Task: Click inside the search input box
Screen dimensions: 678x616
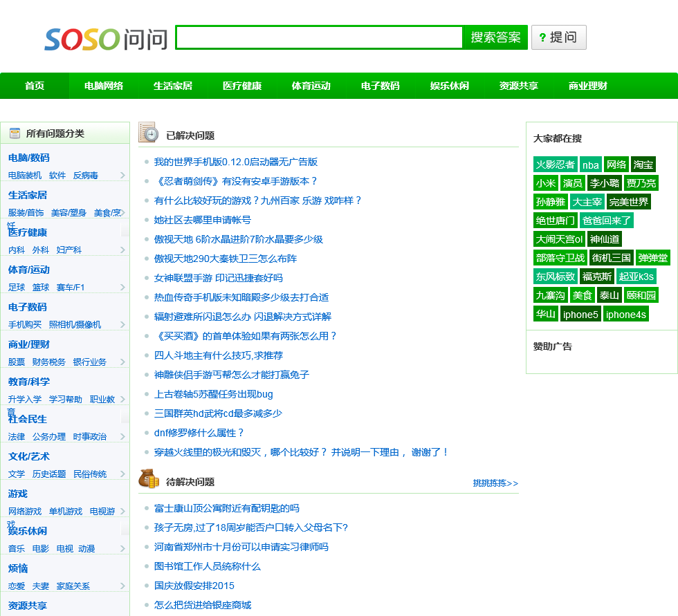Action: click(x=320, y=37)
